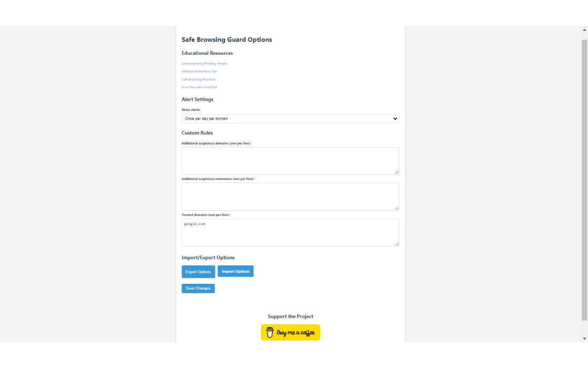Click the Export Options button
Screen dimensions: 588x368
click(198, 271)
